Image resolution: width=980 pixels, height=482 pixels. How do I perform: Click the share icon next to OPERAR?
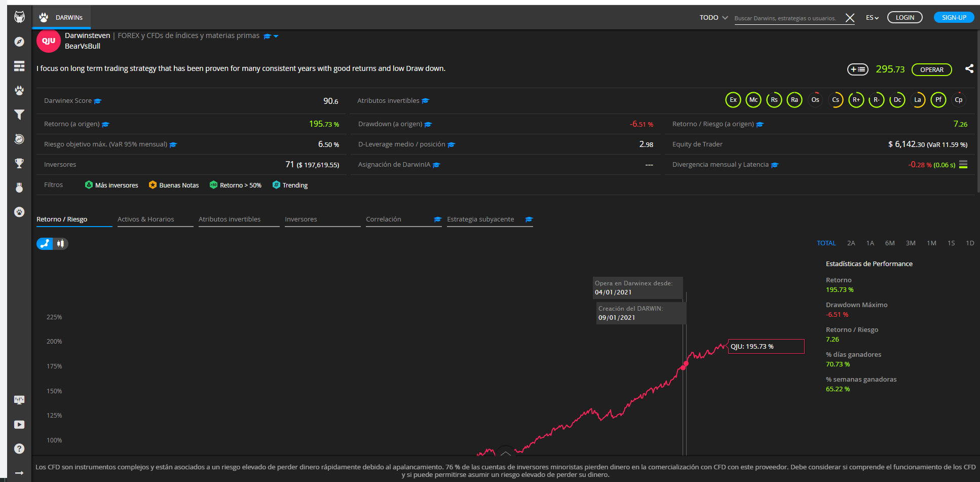click(x=969, y=69)
